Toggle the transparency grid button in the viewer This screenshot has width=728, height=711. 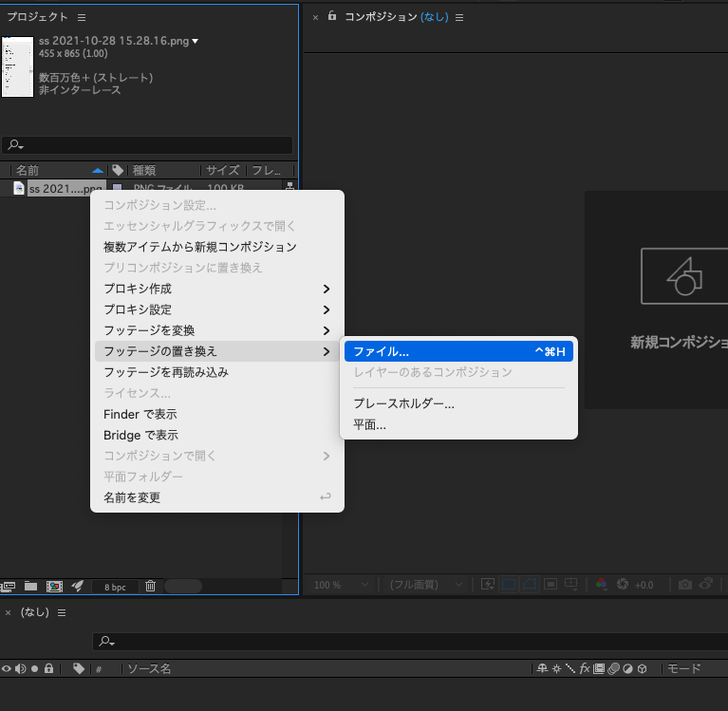pyautogui.click(x=508, y=584)
